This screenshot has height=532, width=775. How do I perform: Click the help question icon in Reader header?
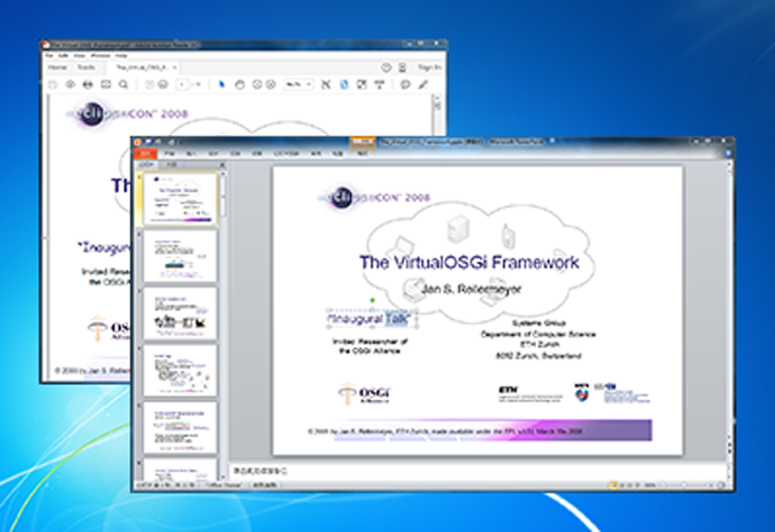[386, 67]
